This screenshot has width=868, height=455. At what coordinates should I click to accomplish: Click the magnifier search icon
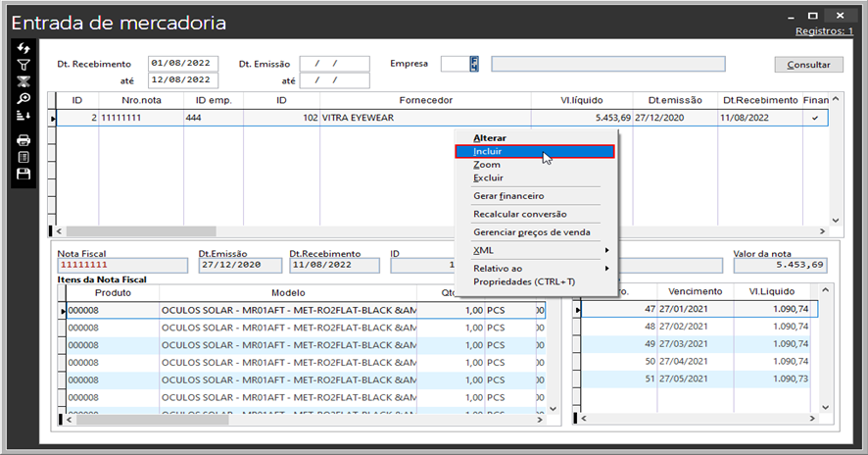pyautogui.click(x=24, y=98)
